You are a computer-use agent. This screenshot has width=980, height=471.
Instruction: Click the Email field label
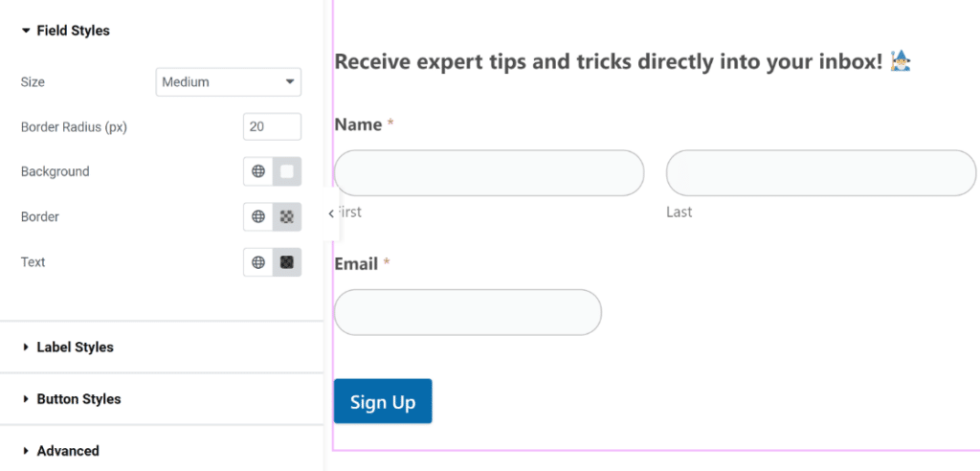[356, 264]
